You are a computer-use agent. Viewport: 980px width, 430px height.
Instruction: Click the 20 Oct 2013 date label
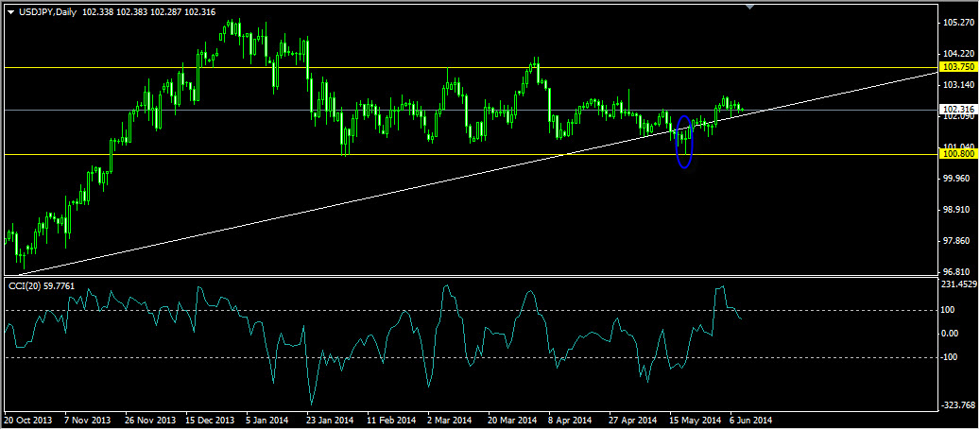click(28, 420)
